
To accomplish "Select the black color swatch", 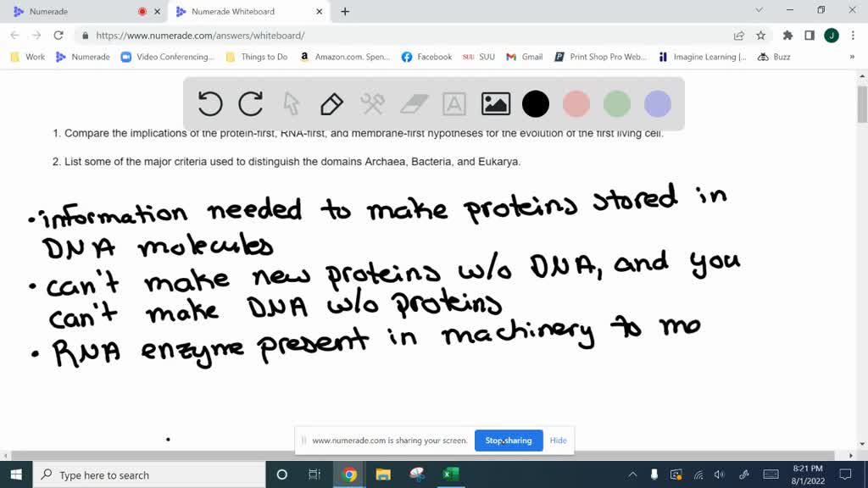I will (536, 103).
